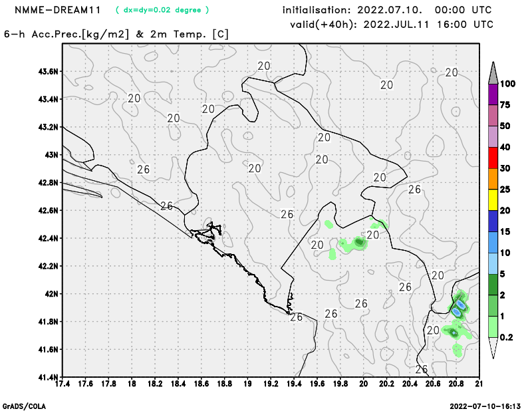Click the 17.6 longitude axis label
The width and height of the screenshot is (532, 411).
point(86,384)
